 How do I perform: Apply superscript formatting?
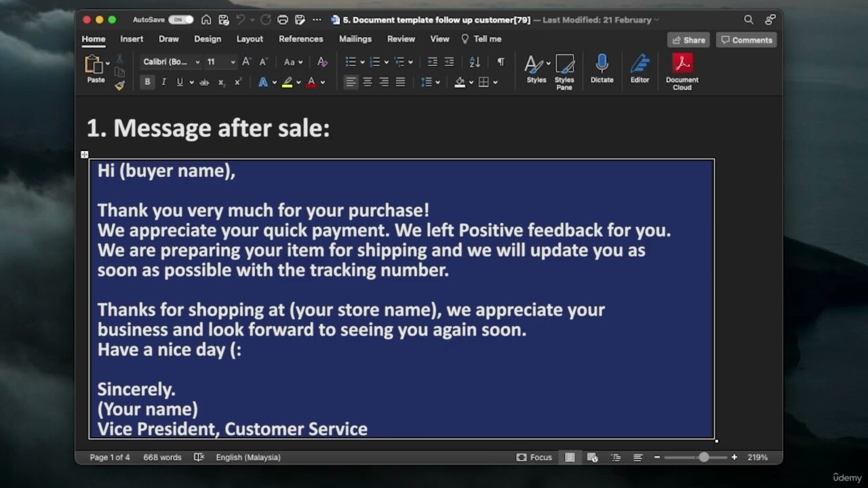pyautogui.click(x=237, y=82)
